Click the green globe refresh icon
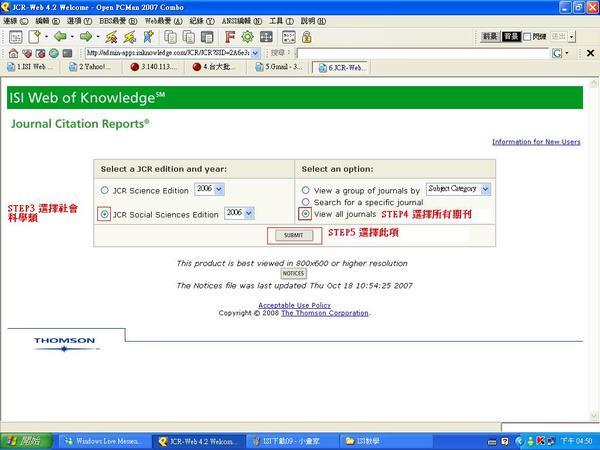 coord(54,53)
